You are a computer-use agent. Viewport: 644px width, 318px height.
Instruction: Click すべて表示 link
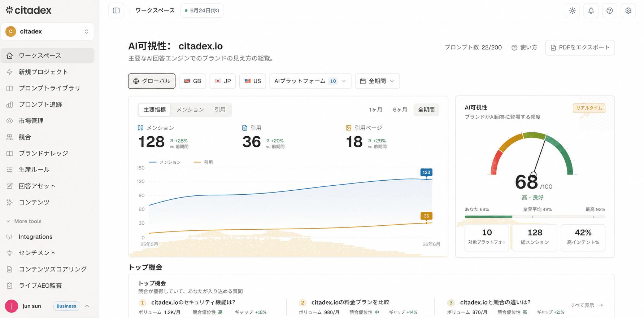[x=587, y=305]
